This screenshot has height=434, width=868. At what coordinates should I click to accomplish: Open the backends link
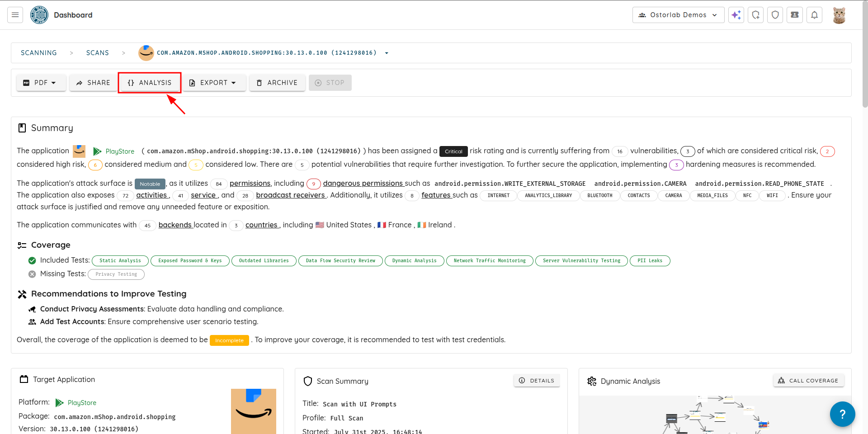pos(175,225)
